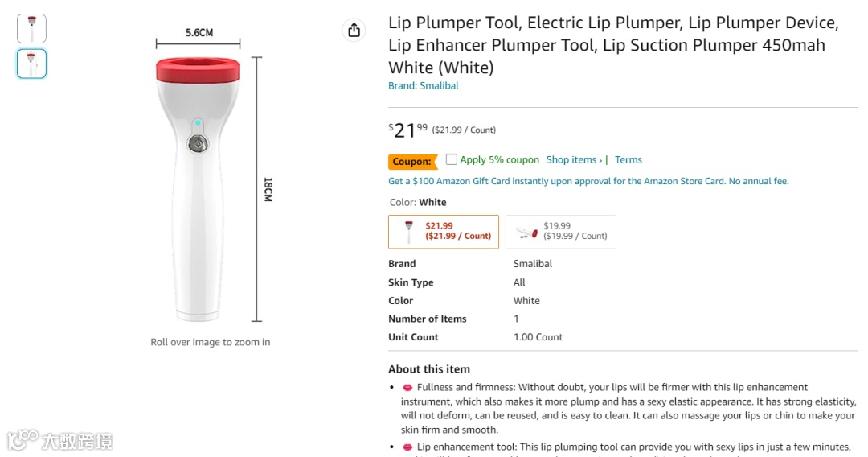Open the coupon Terms link

pyautogui.click(x=628, y=160)
